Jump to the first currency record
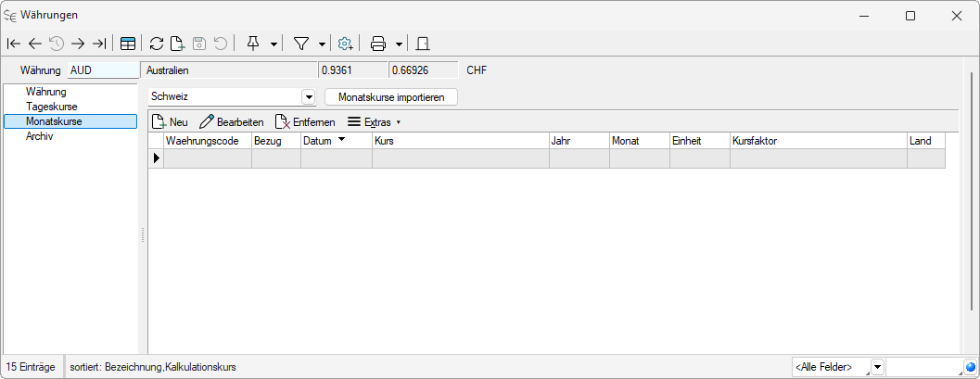Screen dimensions: 980x379 coord(14,44)
